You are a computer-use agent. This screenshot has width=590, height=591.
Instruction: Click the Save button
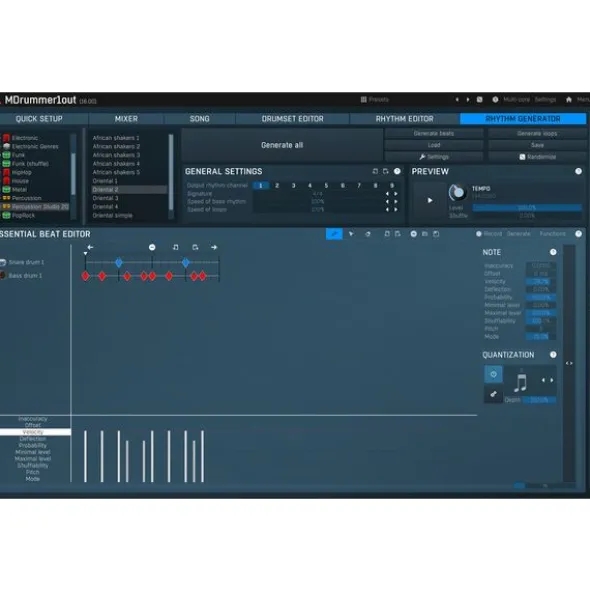pos(537,145)
